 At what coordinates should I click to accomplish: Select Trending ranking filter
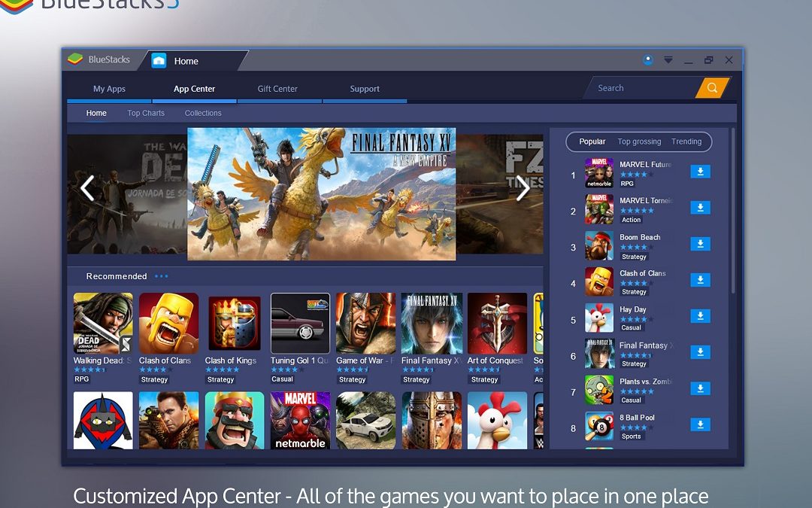tap(686, 141)
